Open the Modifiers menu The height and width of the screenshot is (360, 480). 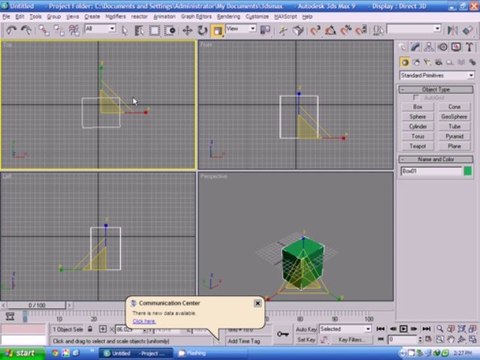(116, 16)
